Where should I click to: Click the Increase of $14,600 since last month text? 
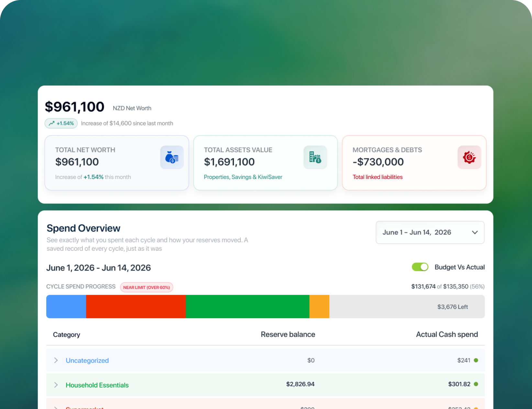(127, 123)
